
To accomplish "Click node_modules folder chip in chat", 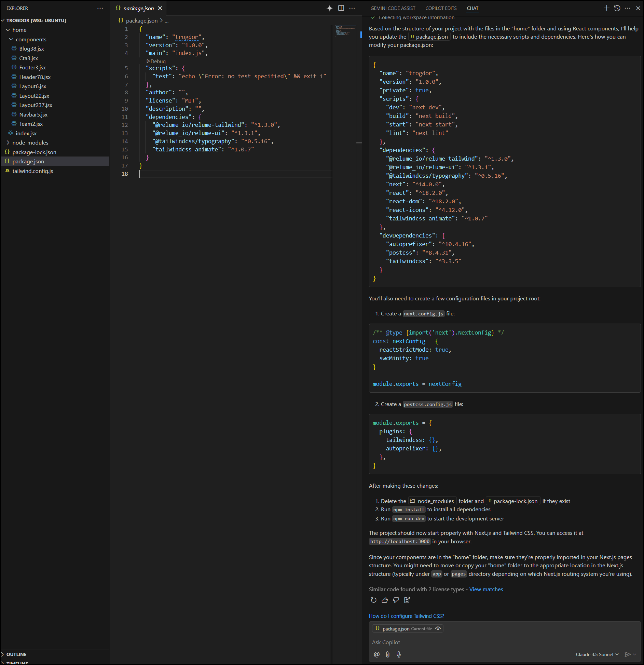I will [x=432, y=501].
